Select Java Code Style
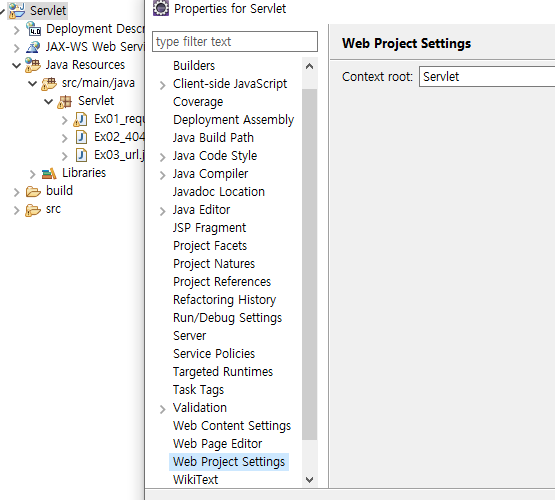Image resolution: width=555 pixels, height=500 pixels. [x=215, y=156]
